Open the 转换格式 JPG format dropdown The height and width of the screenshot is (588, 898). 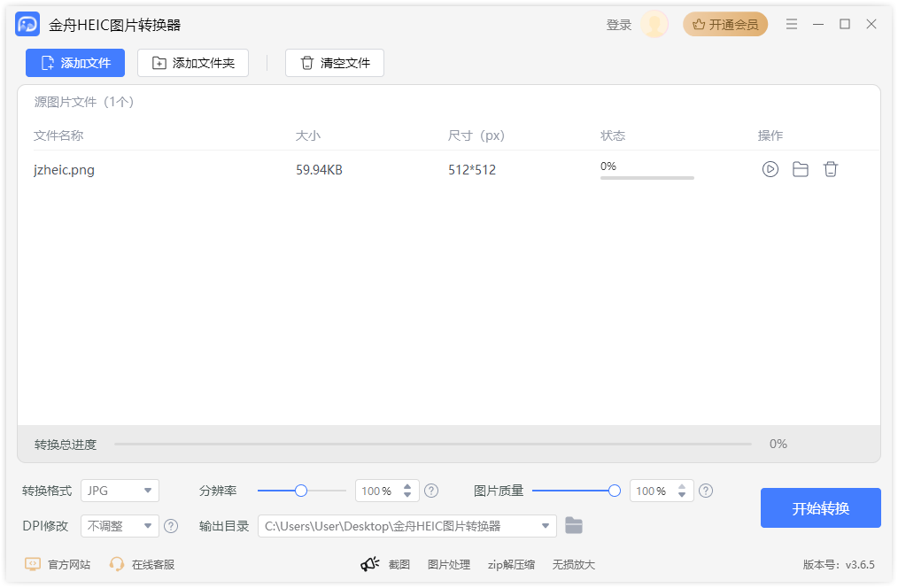120,490
